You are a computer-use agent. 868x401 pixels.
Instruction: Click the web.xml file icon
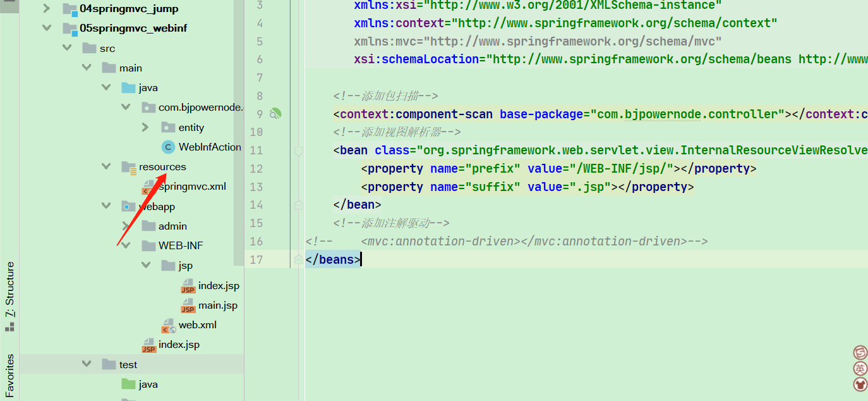[x=169, y=325]
